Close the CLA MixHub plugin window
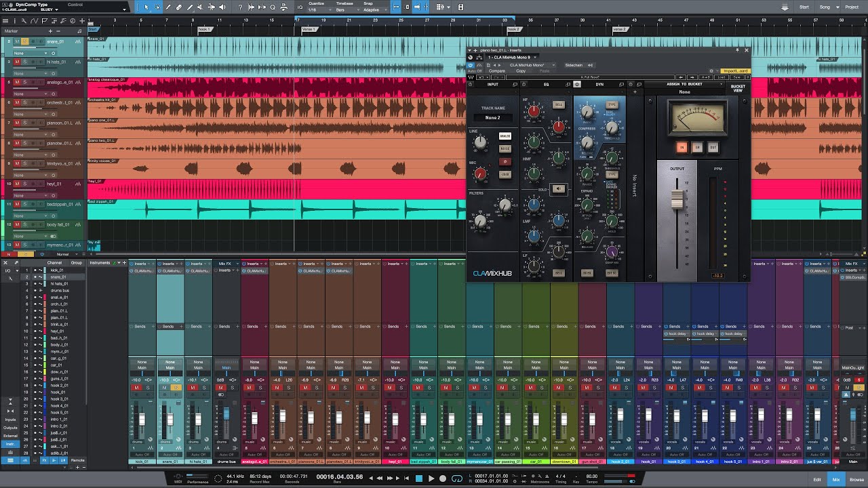868x488 pixels. [x=747, y=50]
